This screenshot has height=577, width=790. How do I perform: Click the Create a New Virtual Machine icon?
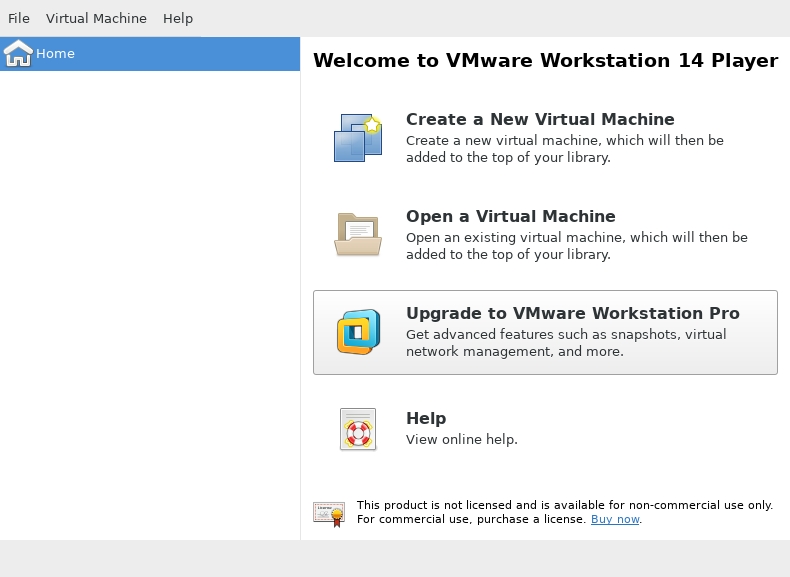357,138
